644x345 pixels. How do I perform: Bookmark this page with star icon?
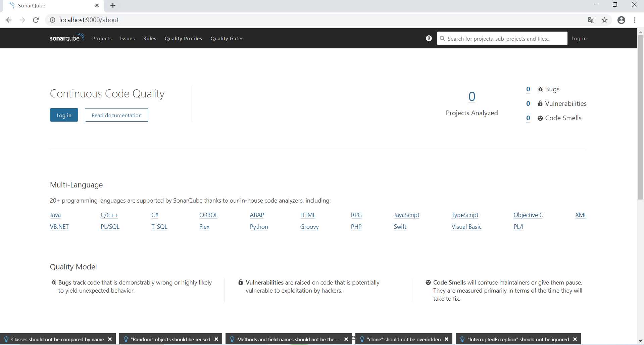coord(604,20)
